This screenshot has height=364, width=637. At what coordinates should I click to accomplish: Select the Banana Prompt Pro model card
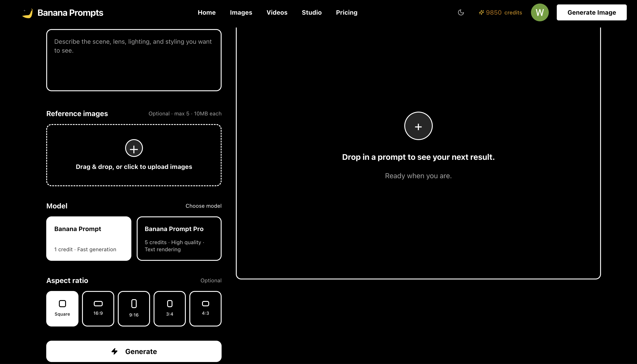[x=179, y=238]
